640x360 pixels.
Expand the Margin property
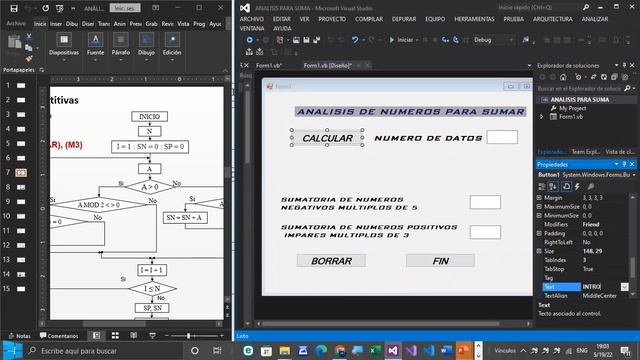point(539,198)
